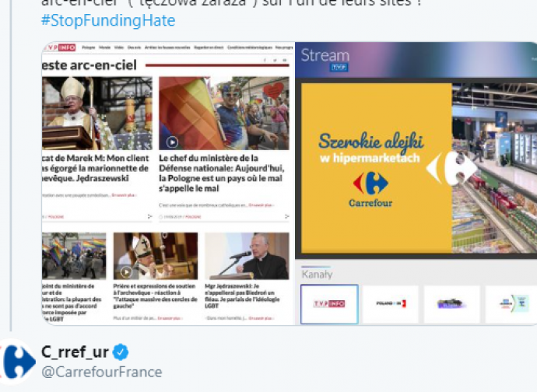
Task: Open the Marek M lawyer article headline
Action: coord(96,168)
